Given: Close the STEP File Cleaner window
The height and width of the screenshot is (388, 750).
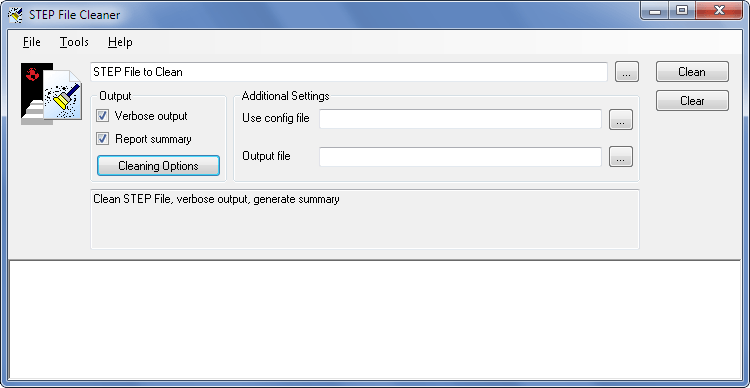Looking at the screenshot, I should pyautogui.click(x=719, y=11).
